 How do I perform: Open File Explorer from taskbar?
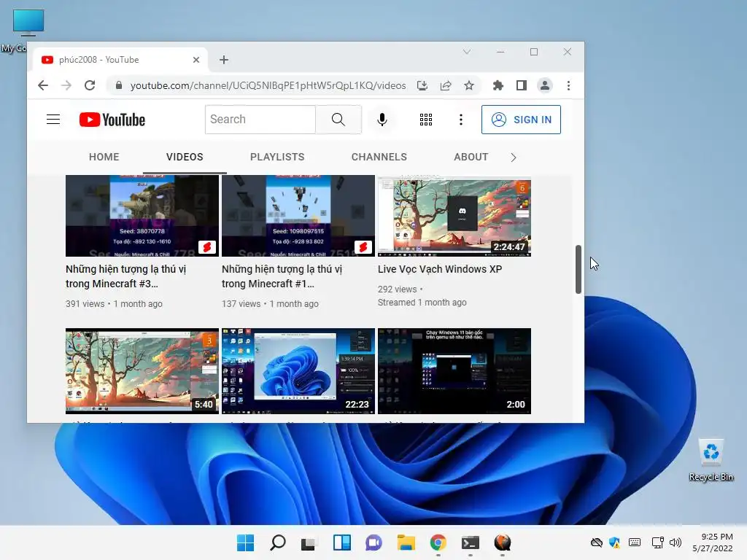point(406,542)
